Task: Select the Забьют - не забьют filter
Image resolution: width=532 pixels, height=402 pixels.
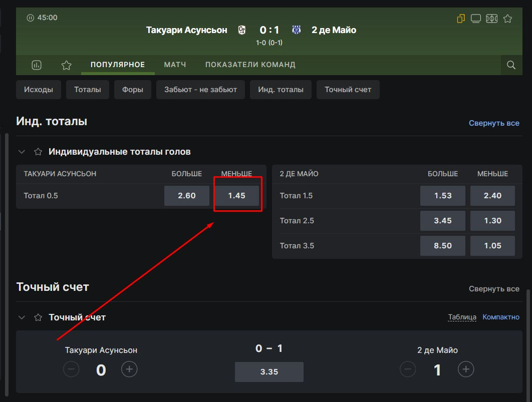Action: click(x=200, y=90)
